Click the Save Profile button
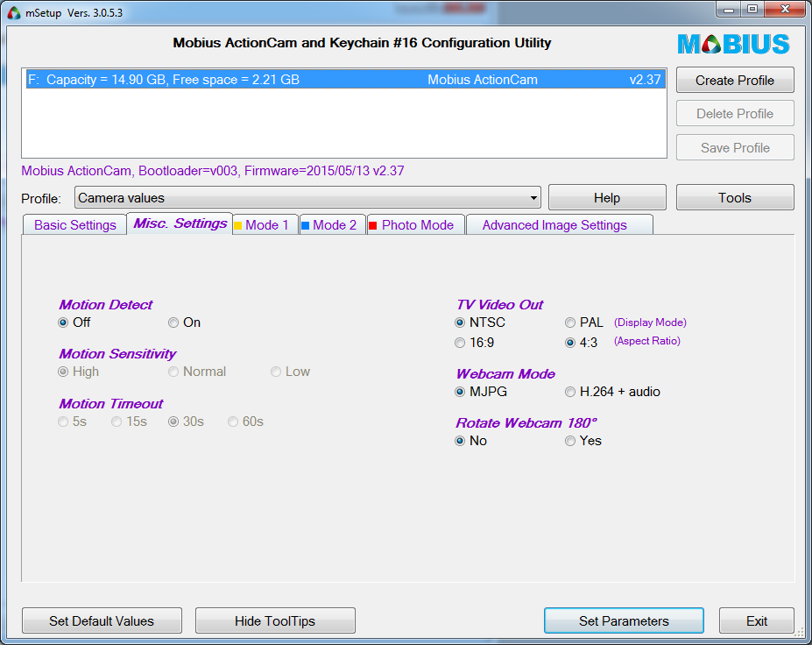Image resolution: width=812 pixels, height=645 pixels. (x=735, y=147)
